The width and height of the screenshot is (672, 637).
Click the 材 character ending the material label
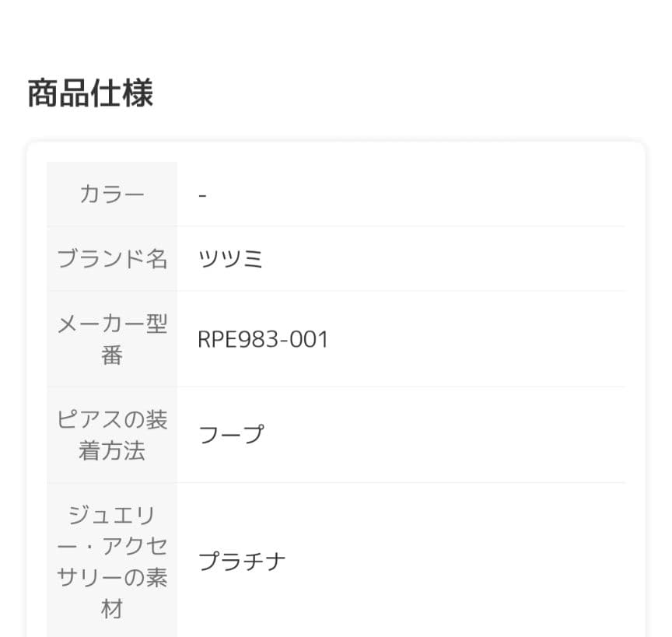(x=112, y=609)
